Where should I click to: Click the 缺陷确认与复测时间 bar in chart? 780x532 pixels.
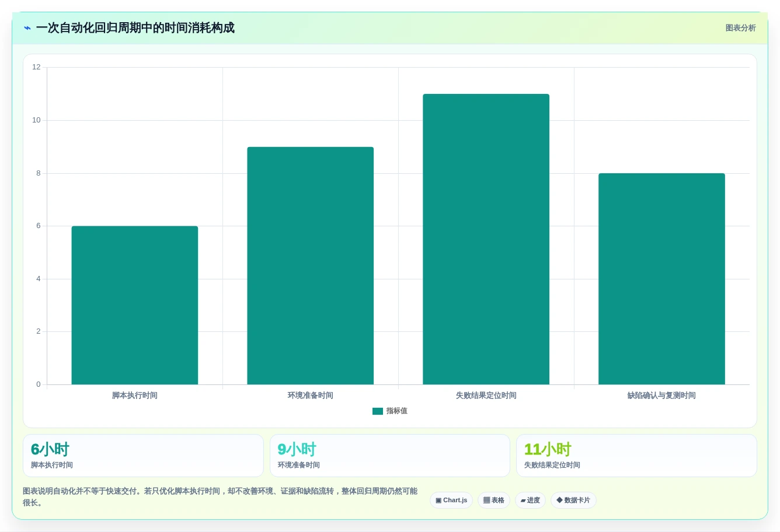[661, 279]
